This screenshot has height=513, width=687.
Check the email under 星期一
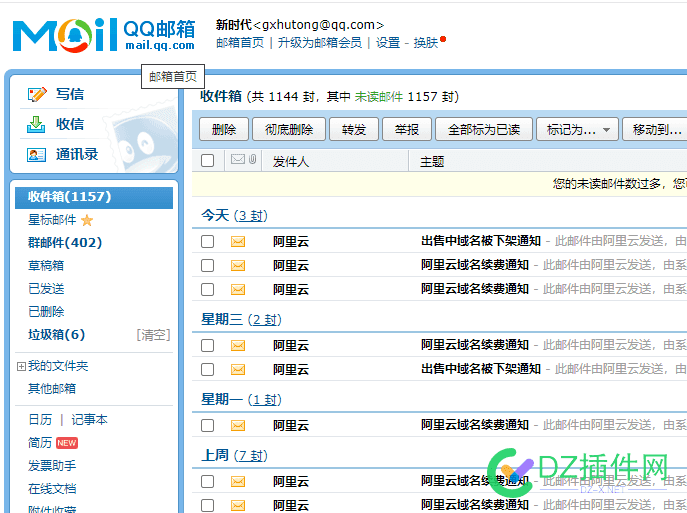coord(207,425)
